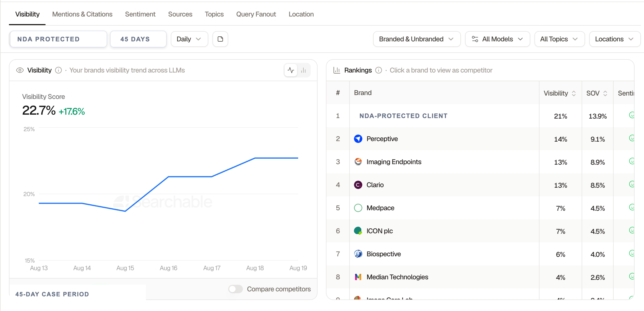
Task: Click the Clario brand logo
Action: click(x=358, y=185)
